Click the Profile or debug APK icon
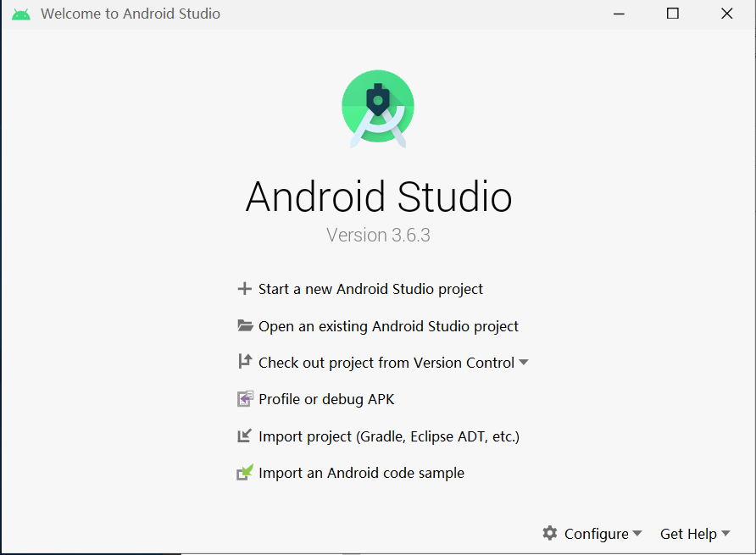The image size is (756, 555). pos(245,399)
